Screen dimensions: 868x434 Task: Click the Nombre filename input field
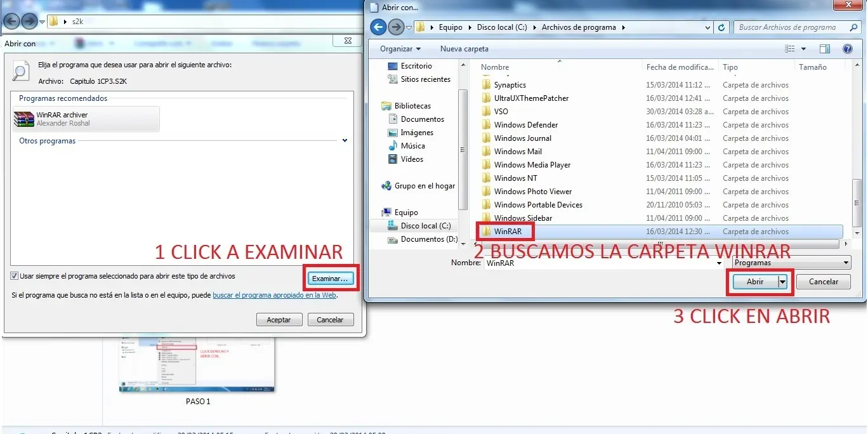tap(600, 263)
